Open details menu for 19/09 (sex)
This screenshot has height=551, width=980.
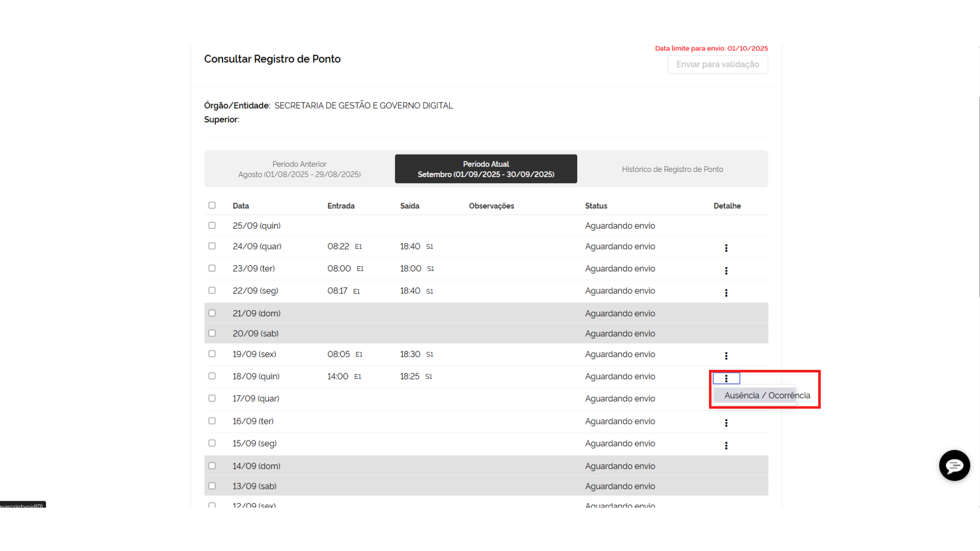(x=726, y=356)
